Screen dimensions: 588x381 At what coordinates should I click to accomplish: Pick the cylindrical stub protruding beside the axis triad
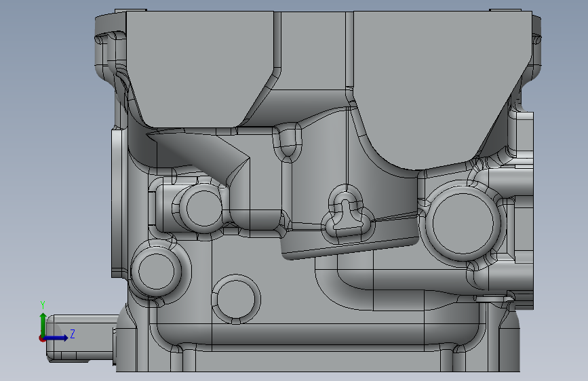[82, 338]
